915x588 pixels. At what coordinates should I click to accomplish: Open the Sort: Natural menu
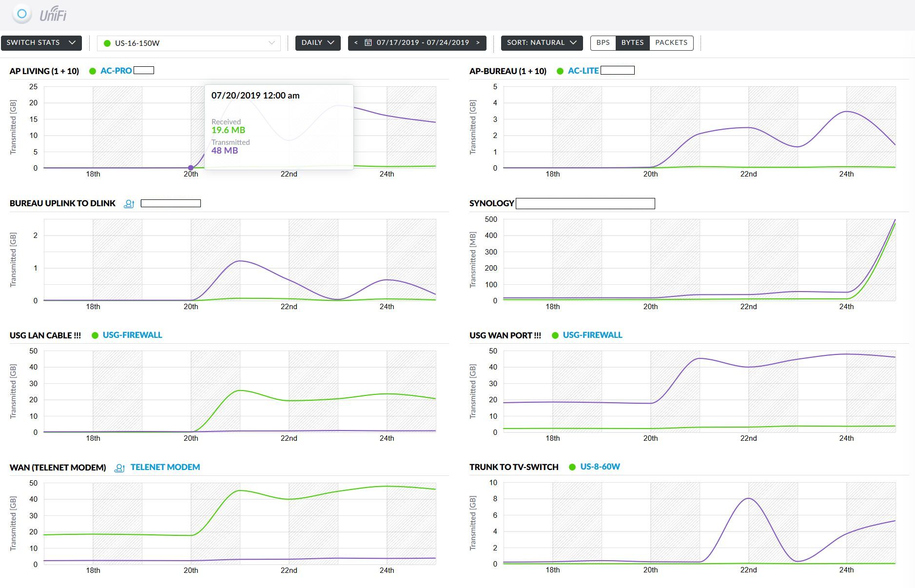tap(542, 43)
